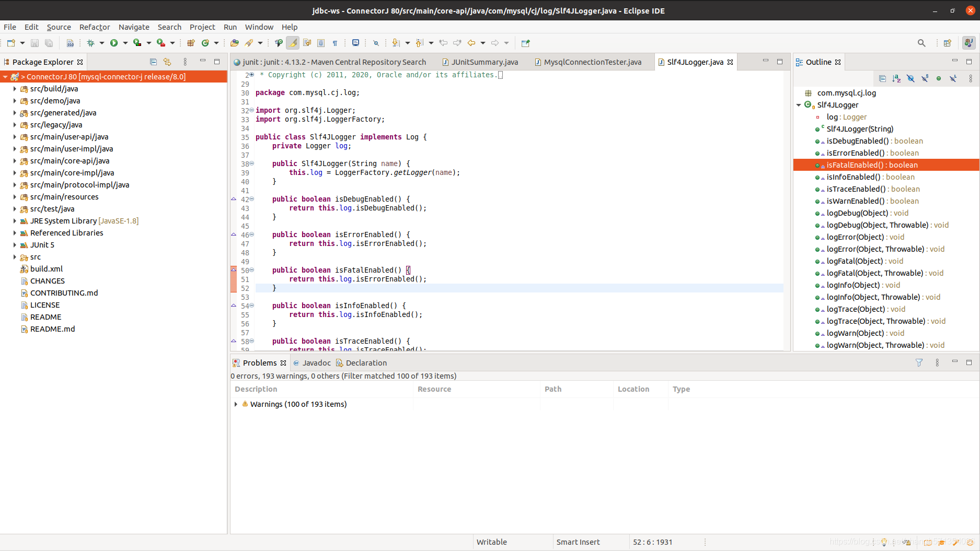Click the Run External Tools icon

161,43
